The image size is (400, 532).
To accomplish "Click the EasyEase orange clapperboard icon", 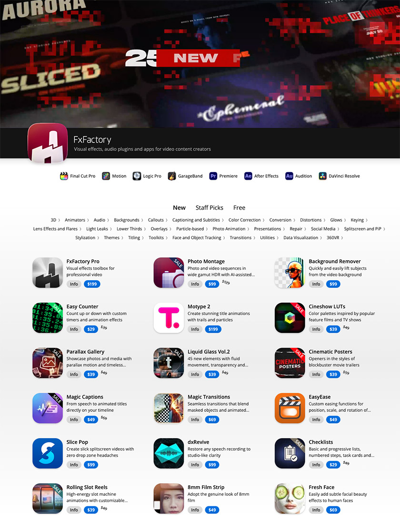I will pos(290,408).
